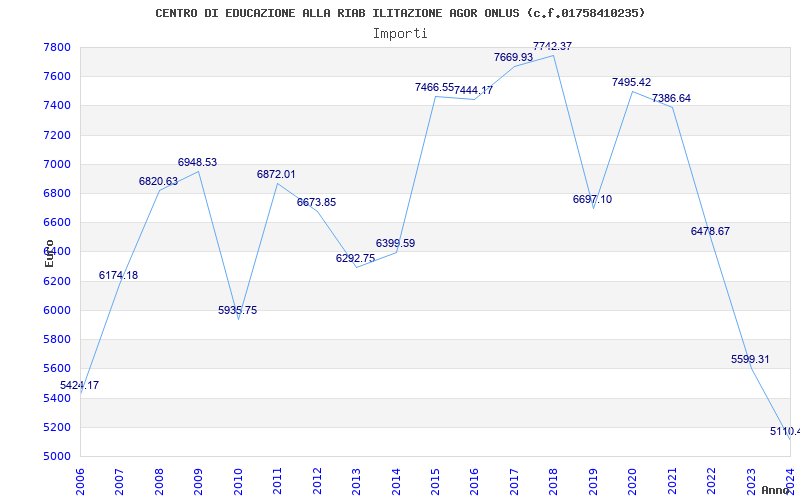Viewport: 800px width, 500px height.
Task: Click the 2014 x-axis year label
Action: click(x=395, y=482)
